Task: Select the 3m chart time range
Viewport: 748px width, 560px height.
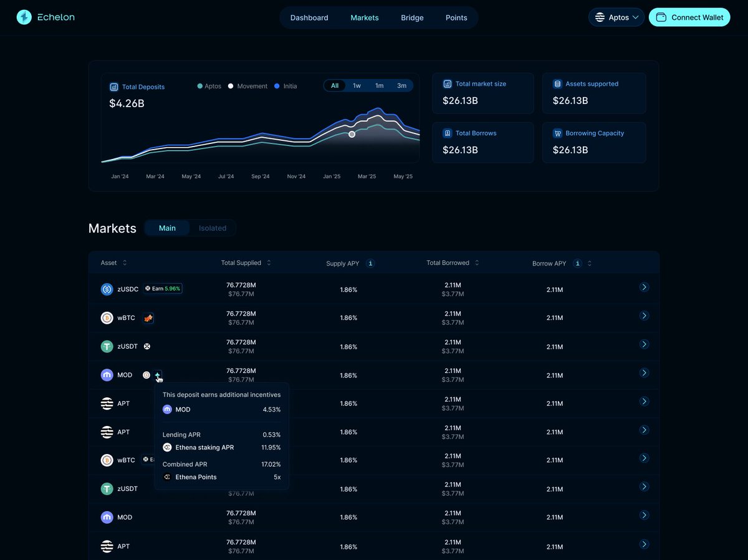Action: coord(401,85)
